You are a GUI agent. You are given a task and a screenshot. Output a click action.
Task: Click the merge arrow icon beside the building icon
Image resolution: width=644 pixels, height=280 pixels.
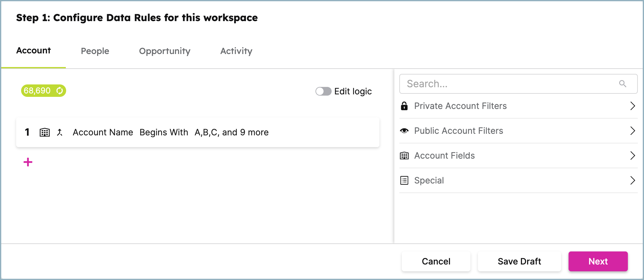click(x=60, y=132)
